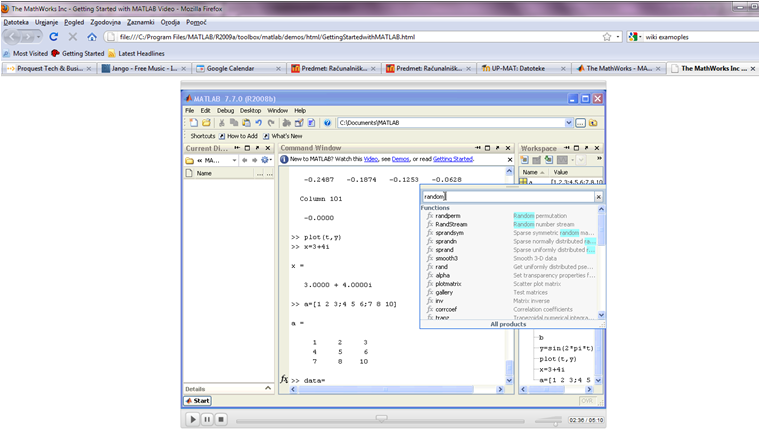Viewport: 760px width, 444px height.
Task: Close the Command Window panel
Action: (x=508, y=148)
